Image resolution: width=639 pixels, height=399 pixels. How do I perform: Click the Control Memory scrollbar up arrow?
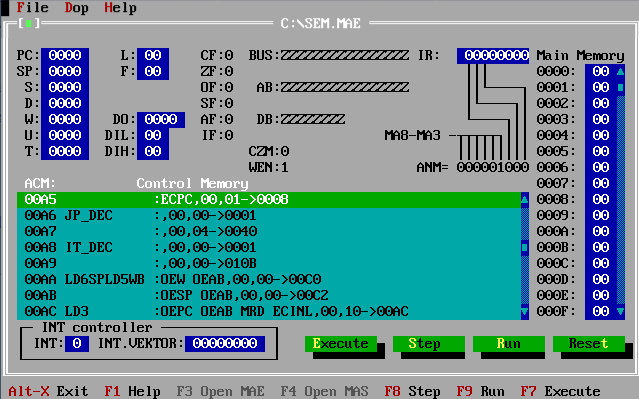point(524,199)
